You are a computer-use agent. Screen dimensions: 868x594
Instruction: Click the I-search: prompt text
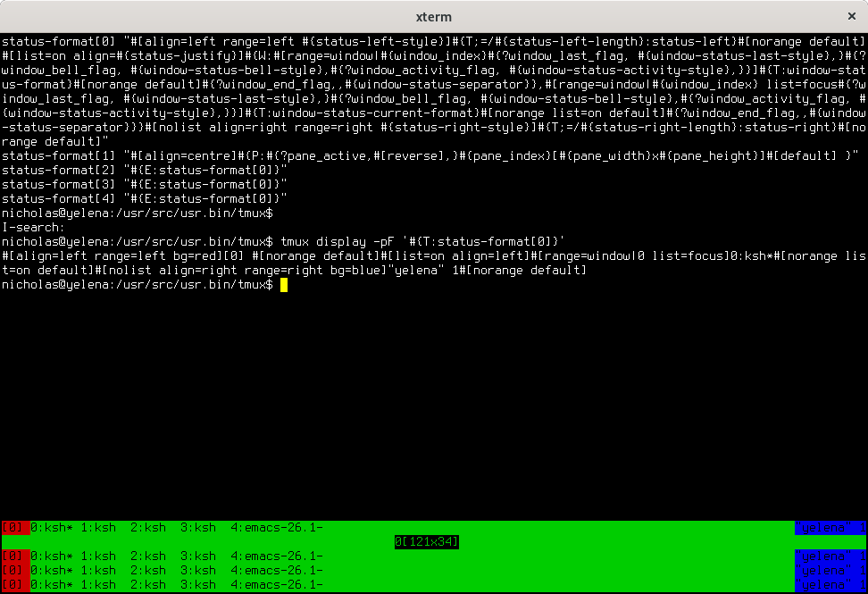(33, 228)
